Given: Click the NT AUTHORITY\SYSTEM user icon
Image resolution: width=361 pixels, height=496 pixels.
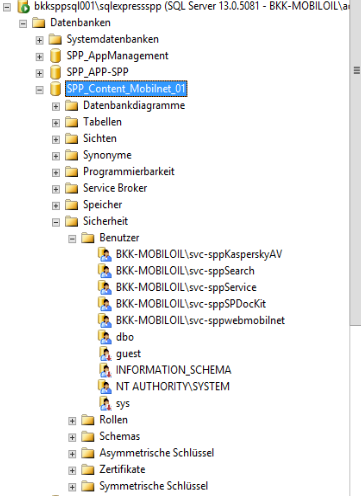Looking at the screenshot, I should (105, 387).
